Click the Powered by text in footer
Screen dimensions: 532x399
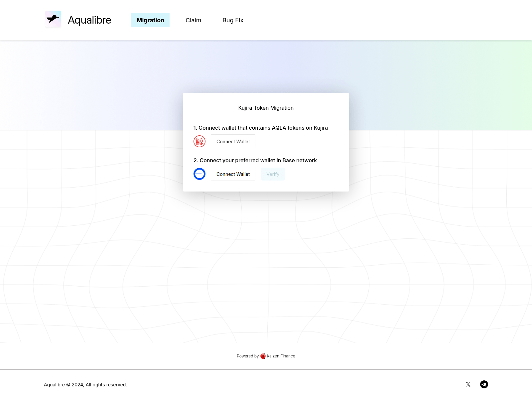coord(247,356)
